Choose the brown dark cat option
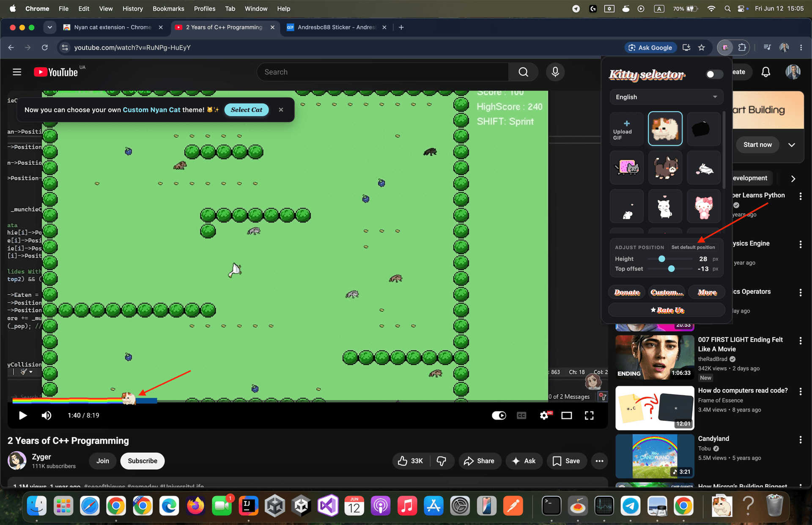The image size is (812, 525). [x=665, y=168]
